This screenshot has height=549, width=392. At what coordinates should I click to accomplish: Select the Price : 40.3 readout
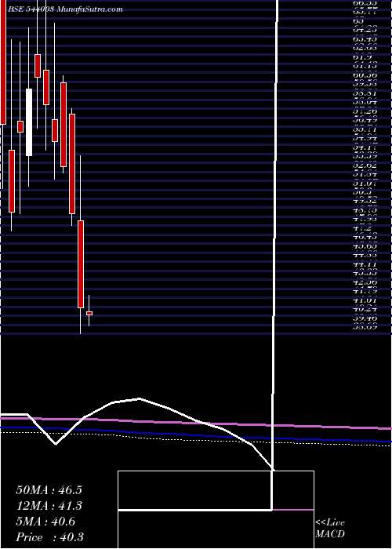click(49, 537)
